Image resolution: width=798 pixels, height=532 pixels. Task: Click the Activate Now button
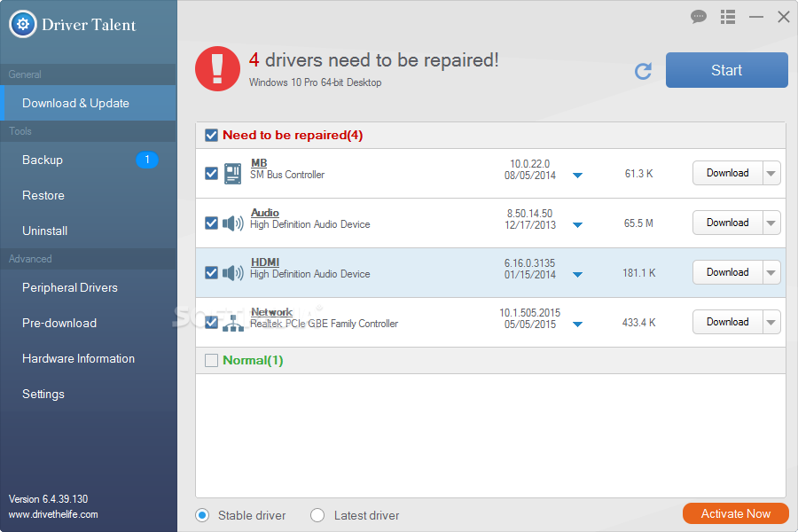(735, 513)
